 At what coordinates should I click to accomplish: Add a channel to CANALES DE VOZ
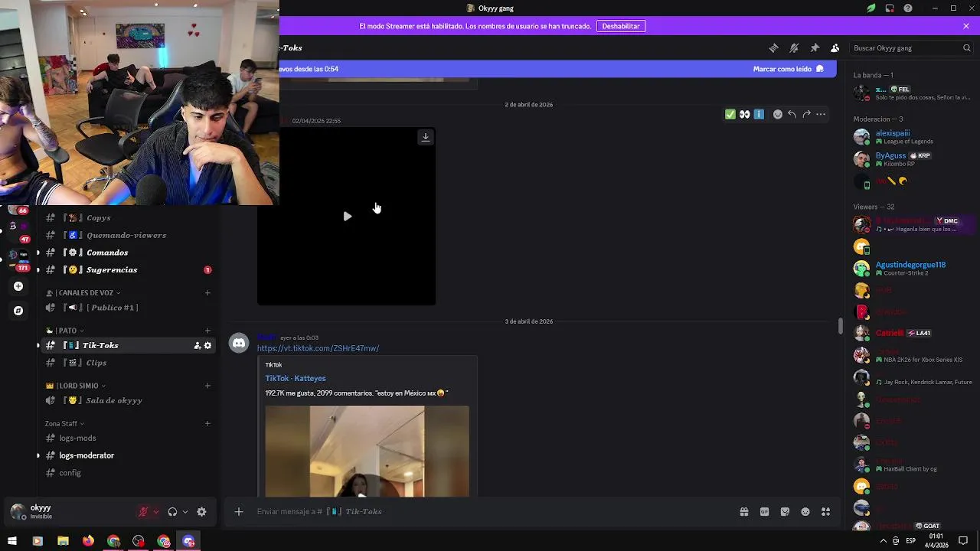[207, 292]
